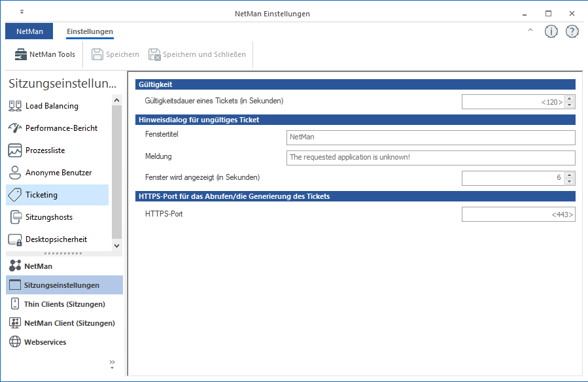This screenshot has width=588, height=382.
Task: Open the help icon
Action: (x=572, y=31)
